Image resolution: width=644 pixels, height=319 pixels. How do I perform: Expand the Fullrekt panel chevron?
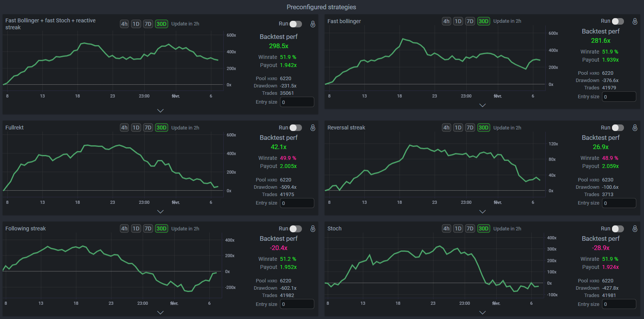coord(160,212)
